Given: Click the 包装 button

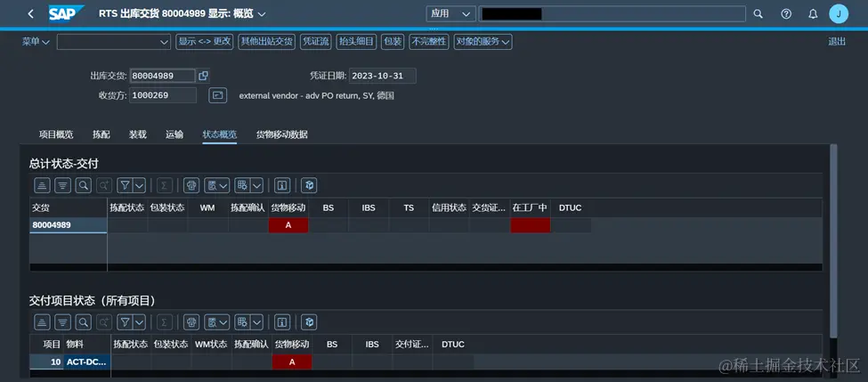Looking at the screenshot, I should coord(393,42).
